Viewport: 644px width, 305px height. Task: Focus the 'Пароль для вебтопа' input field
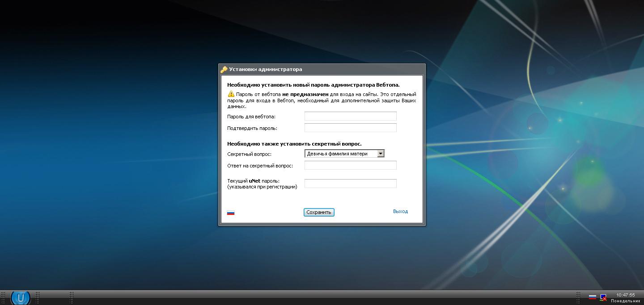[350, 116]
